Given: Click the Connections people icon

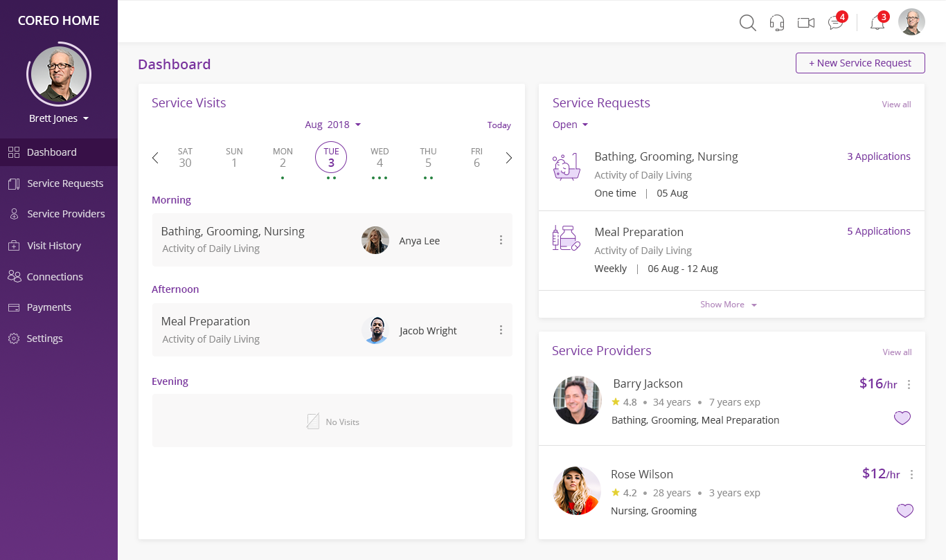Looking at the screenshot, I should coord(14,276).
